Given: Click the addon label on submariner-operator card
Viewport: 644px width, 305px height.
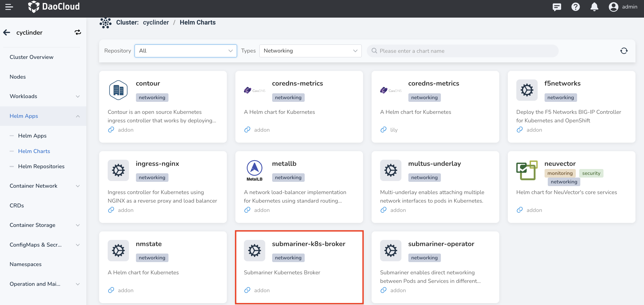Looking at the screenshot, I should click(x=398, y=290).
